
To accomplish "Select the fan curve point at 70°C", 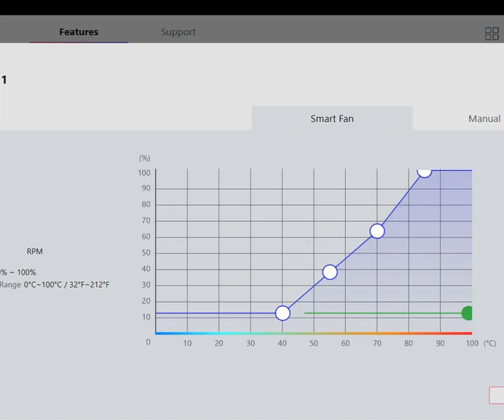I will (377, 231).
